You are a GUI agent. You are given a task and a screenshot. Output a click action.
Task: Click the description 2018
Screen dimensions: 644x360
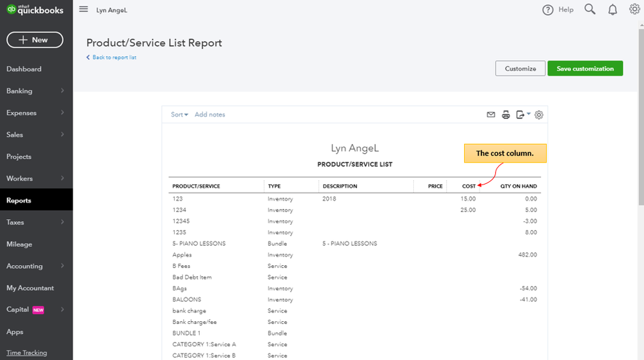(x=329, y=199)
